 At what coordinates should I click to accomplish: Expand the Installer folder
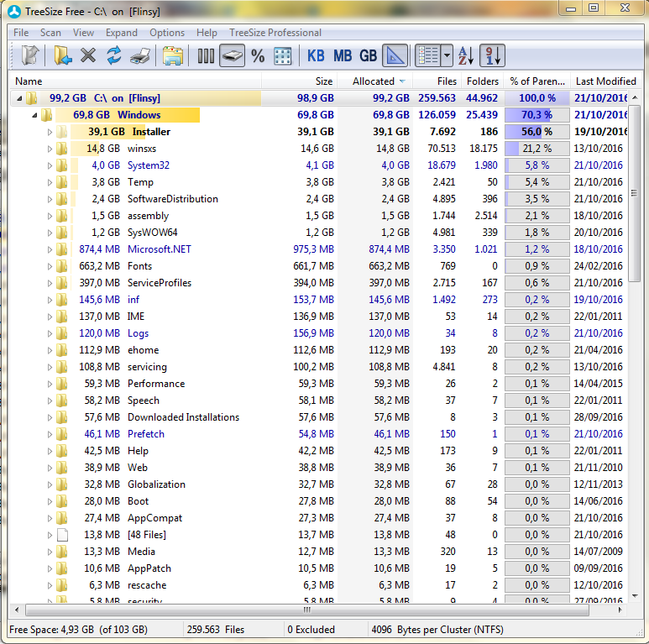tap(50, 132)
